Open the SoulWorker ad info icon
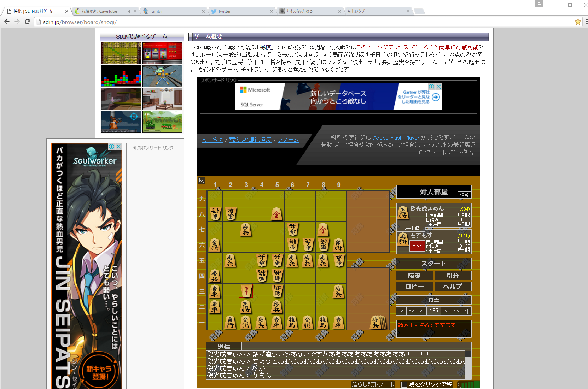The image size is (588, 389). tap(111, 146)
